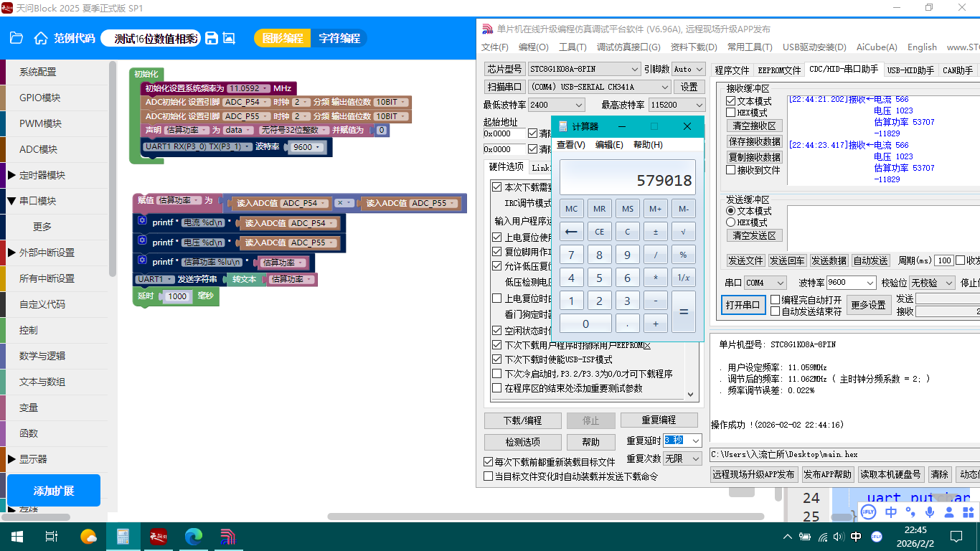
Task: Click the floppy disk save icon
Action: tap(212, 38)
